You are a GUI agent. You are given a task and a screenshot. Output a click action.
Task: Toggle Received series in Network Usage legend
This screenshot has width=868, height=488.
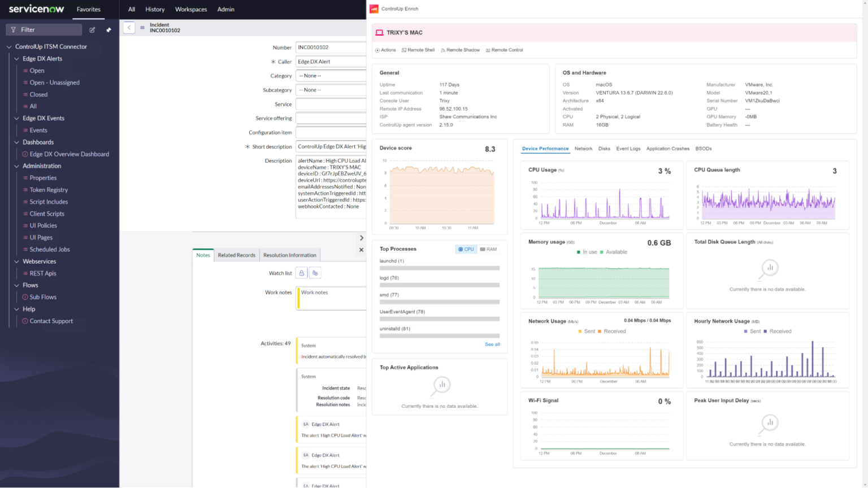point(613,332)
